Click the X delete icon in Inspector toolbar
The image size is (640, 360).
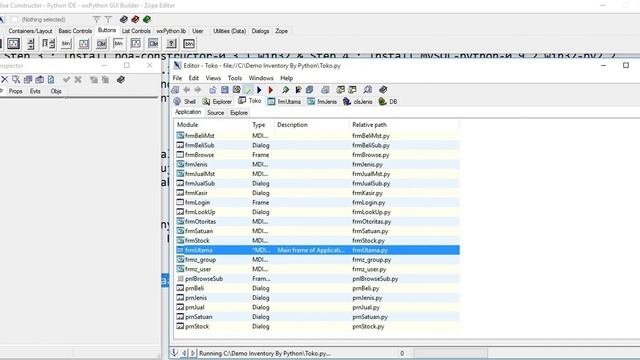(x=4, y=80)
